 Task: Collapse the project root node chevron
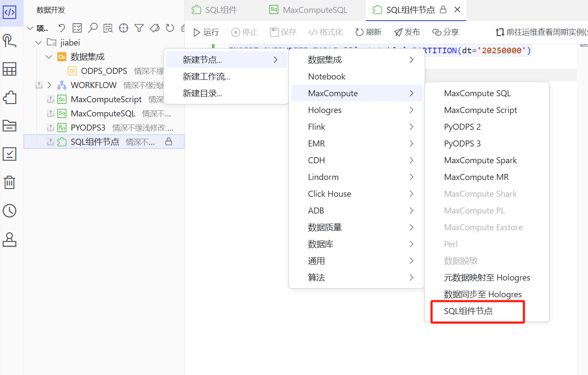pos(30,28)
